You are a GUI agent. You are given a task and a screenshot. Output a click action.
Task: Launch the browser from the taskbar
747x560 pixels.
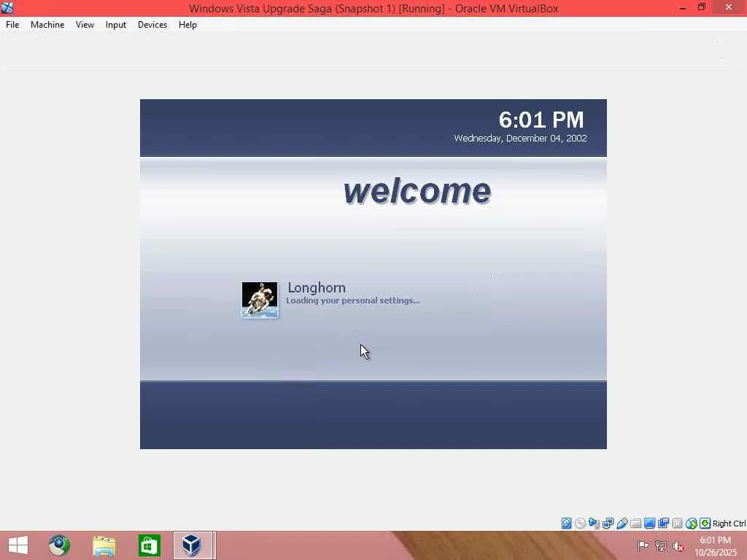click(59, 545)
